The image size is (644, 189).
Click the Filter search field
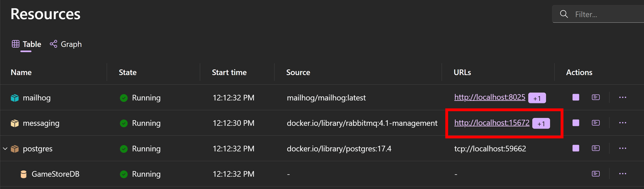[x=598, y=14]
